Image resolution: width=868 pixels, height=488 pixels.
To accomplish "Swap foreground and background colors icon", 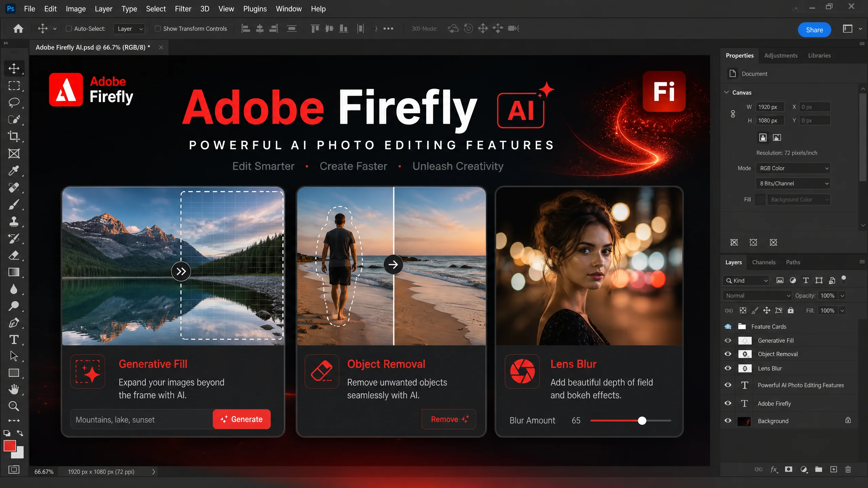I will click(20, 433).
